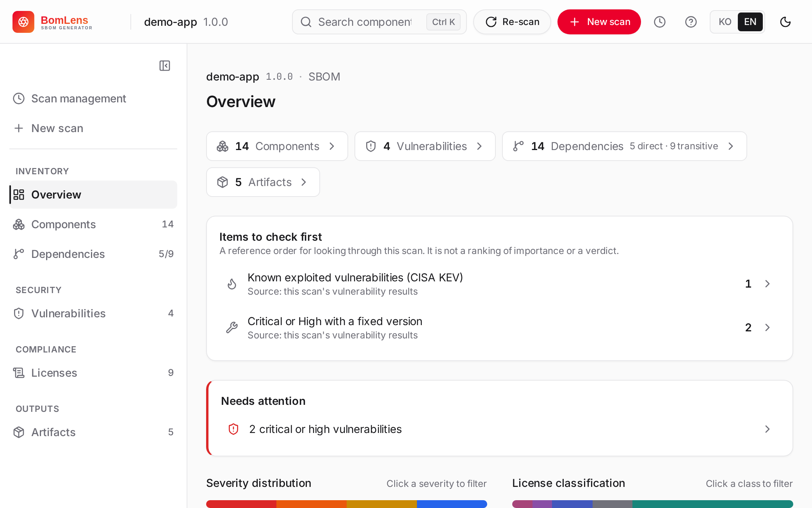The height and width of the screenshot is (508, 812).
Task: Select Overview in the sidebar
Action: click(x=93, y=195)
